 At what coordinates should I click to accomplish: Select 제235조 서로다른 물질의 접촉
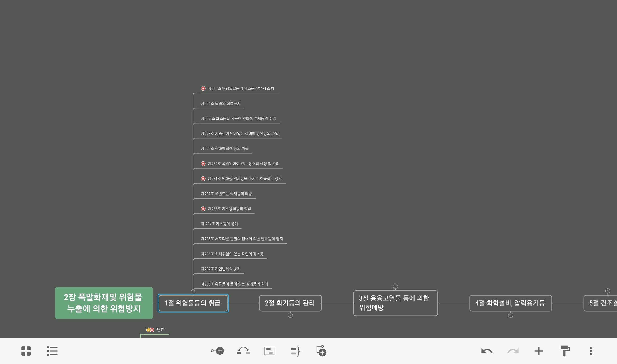click(x=242, y=239)
